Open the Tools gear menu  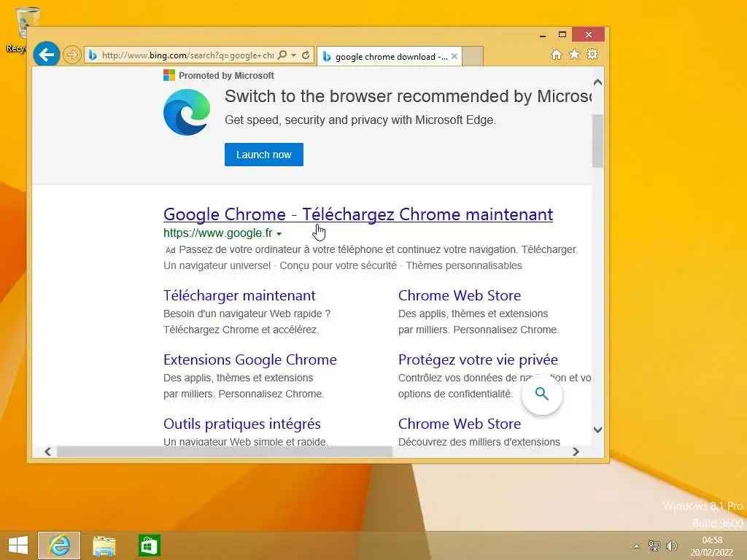pos(592,54)
